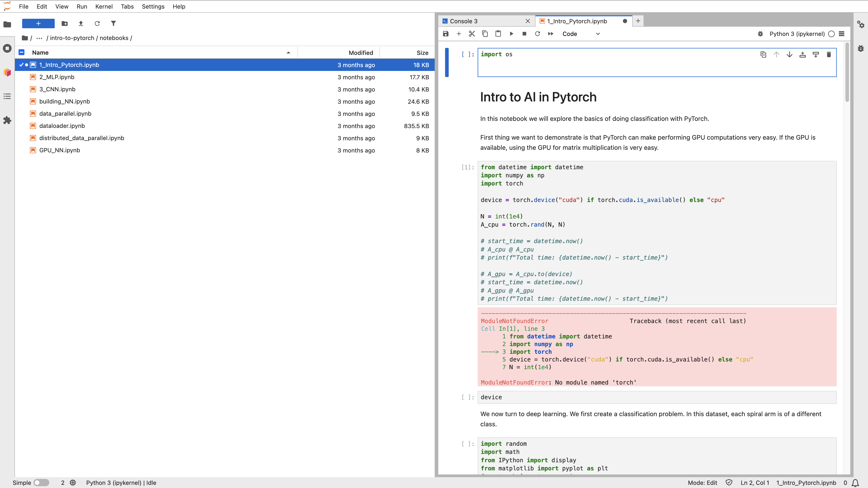Copy the selected cell in notebook toolbar

click(x=485, y=34)
